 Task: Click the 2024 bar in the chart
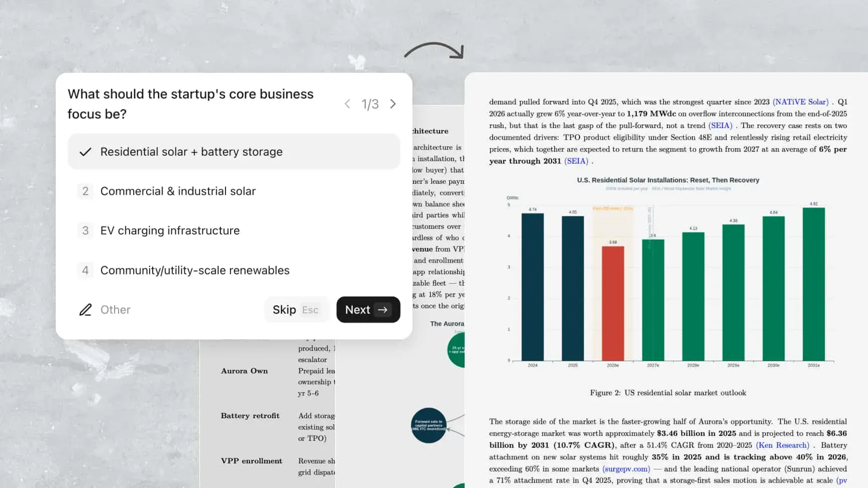click(x=532, y=287)
